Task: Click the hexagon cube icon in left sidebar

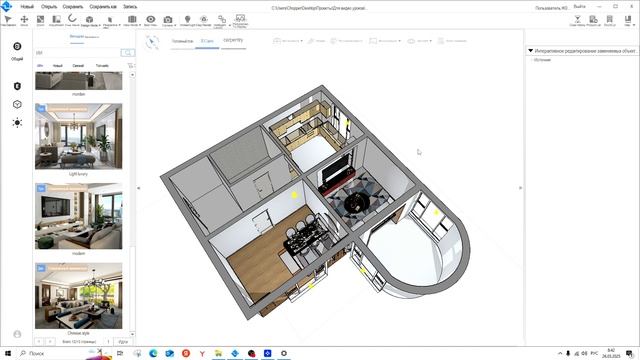Action: tap(17, 104)
